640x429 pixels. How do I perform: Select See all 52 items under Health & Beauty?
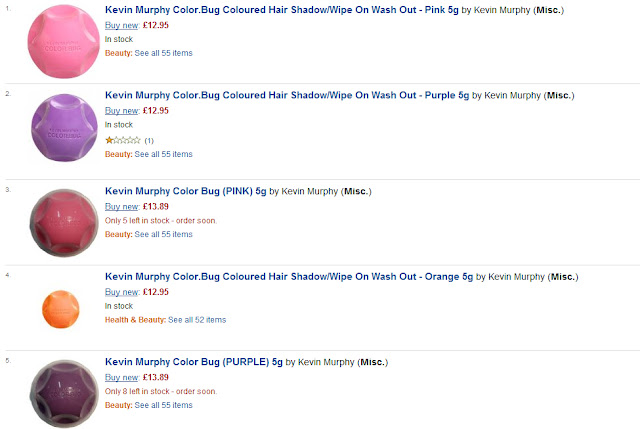tap(197, 320)
